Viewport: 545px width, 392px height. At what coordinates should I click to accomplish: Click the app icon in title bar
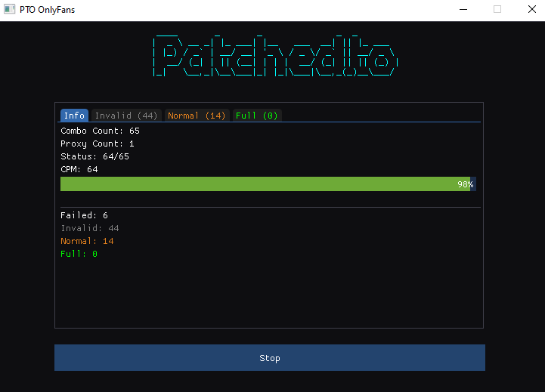click(x=10, y=10)
